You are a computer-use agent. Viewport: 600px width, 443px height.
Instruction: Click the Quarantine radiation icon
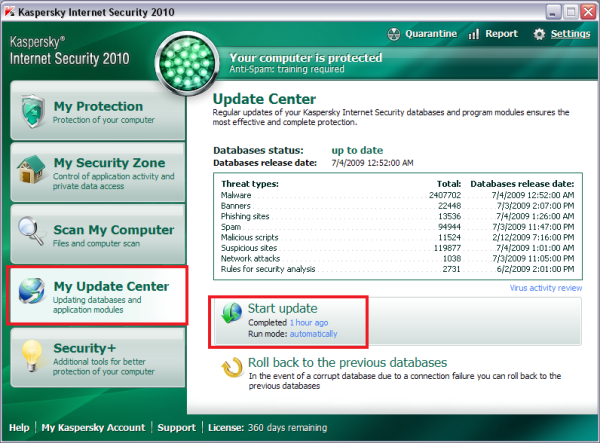pyautogui.click(x=394, y=34)
